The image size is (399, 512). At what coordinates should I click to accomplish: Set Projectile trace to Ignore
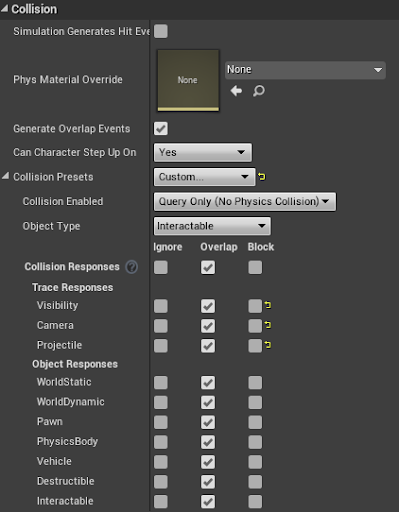point(161,346)
